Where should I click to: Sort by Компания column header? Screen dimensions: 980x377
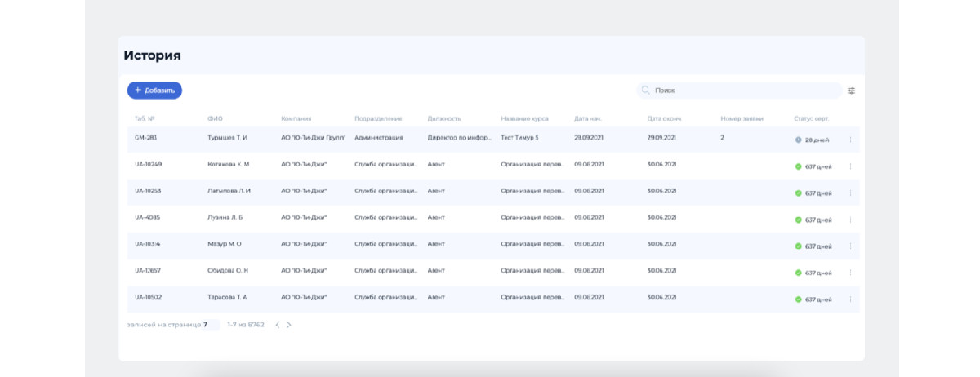[x=296, y=118]
